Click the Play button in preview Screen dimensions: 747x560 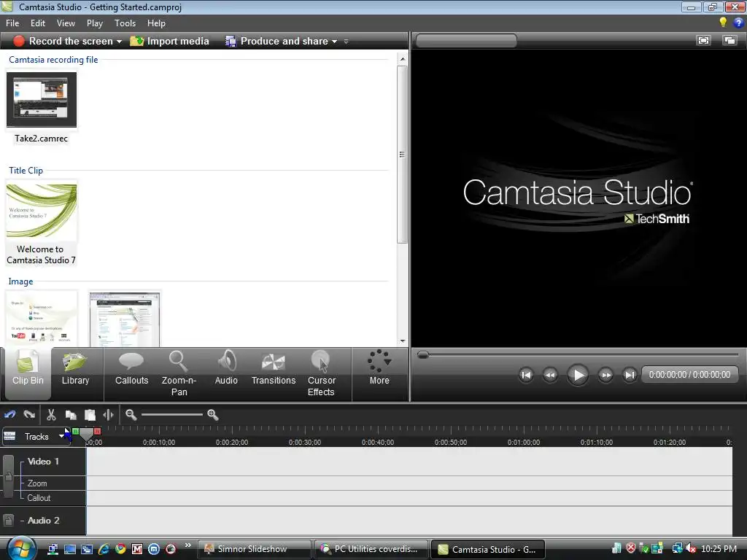pyautogui.click(x=578, y=375)
